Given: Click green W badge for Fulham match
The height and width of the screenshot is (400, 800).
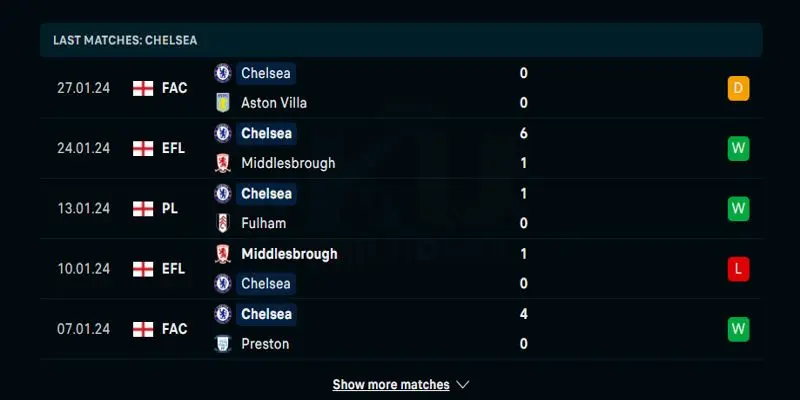Looking at the screenshot, I should pos(738,209).
